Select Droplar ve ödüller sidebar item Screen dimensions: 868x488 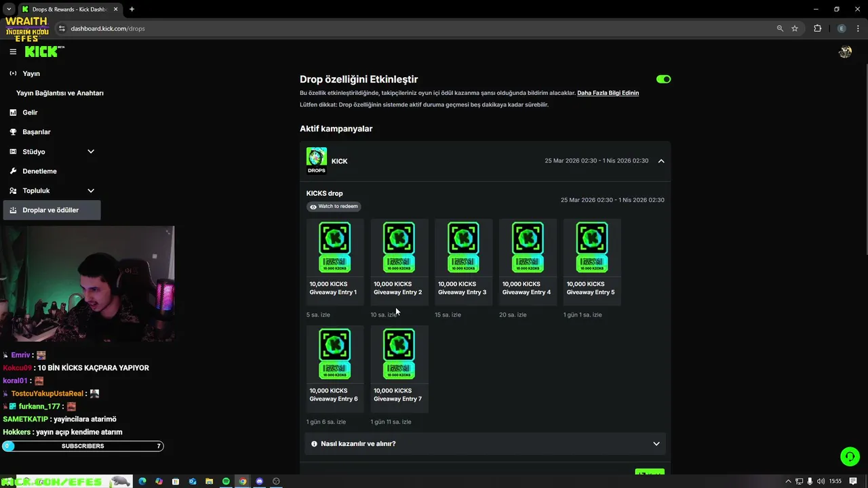(x=52, y=210)
